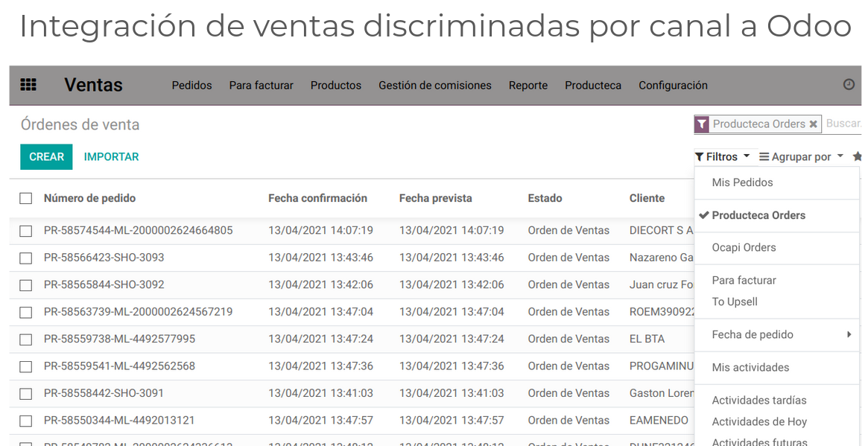Sort by Estado column header
The image size is (868, 446).
pyautogui.click(x=545, y=198)
